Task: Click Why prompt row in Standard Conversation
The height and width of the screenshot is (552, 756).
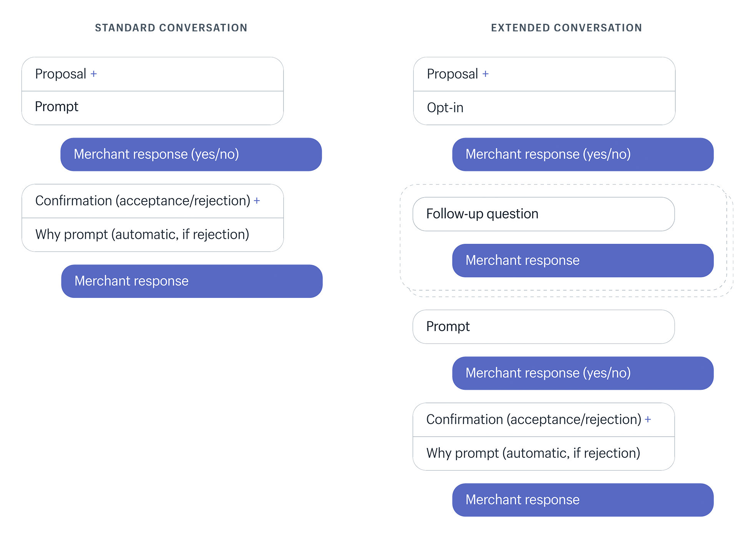Action: [153, 234]
